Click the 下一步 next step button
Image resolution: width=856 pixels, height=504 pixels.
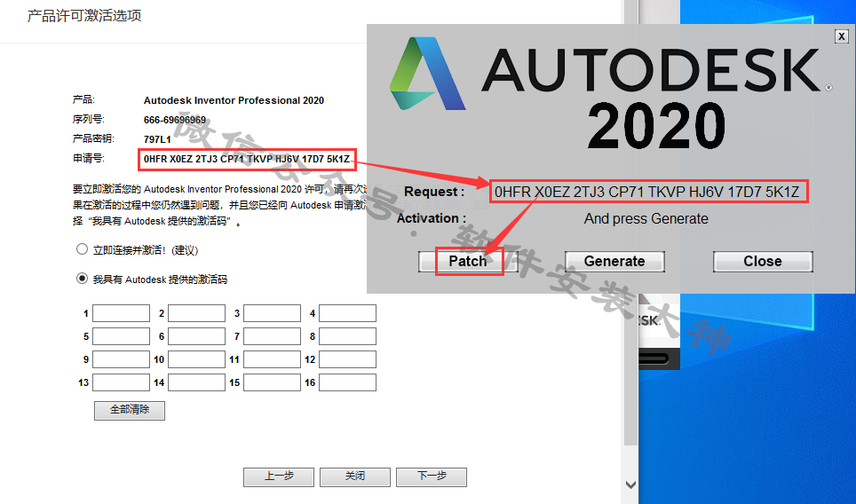pos(432,476)
